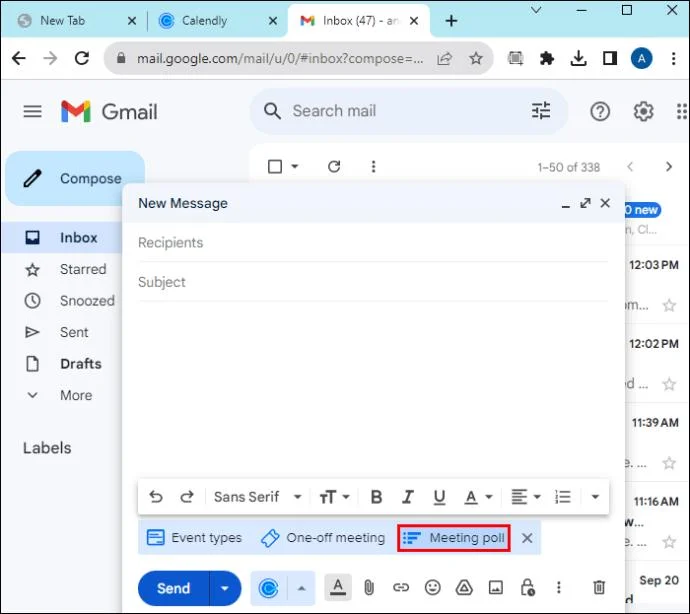The height and width of the screenshot is (614, 690).
Task: Expand more formatting options arrow
Action: [595, 497]
